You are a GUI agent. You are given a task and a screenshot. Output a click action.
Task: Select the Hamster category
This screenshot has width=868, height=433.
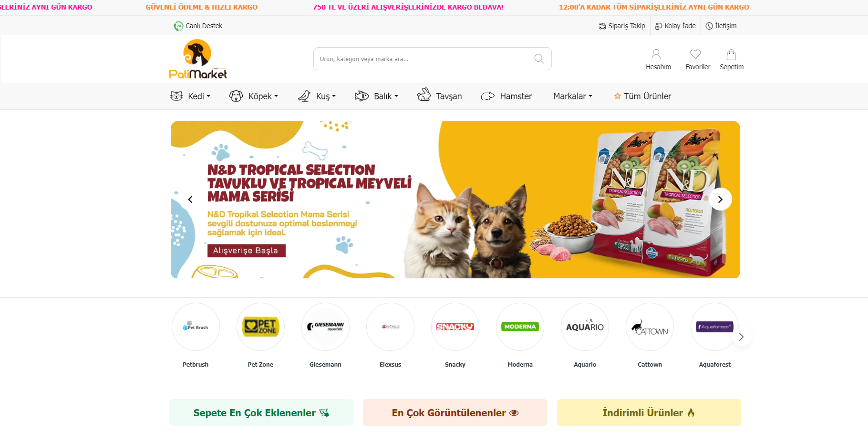506,96
